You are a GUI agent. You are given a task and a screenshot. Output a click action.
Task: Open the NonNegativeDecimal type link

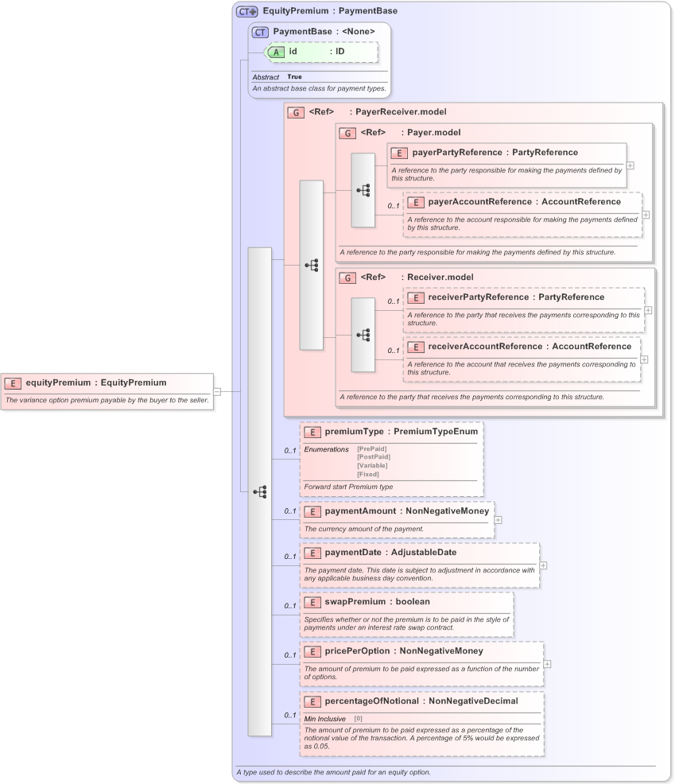(473, 701)
